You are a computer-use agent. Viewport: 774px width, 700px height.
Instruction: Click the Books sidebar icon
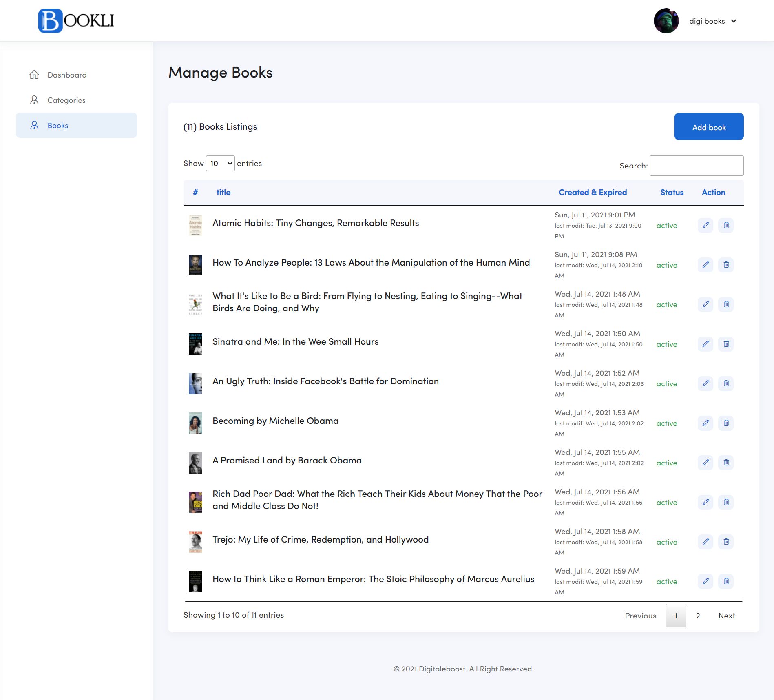[x=34, y=125]
